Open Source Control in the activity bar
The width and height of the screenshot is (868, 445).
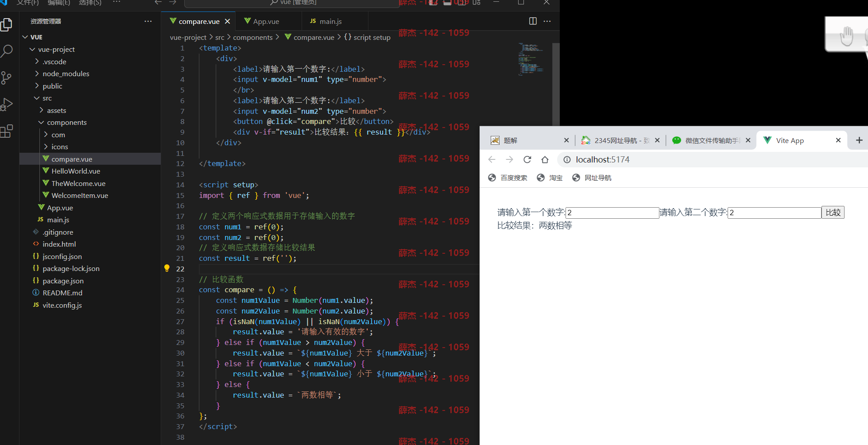(7, 78)
